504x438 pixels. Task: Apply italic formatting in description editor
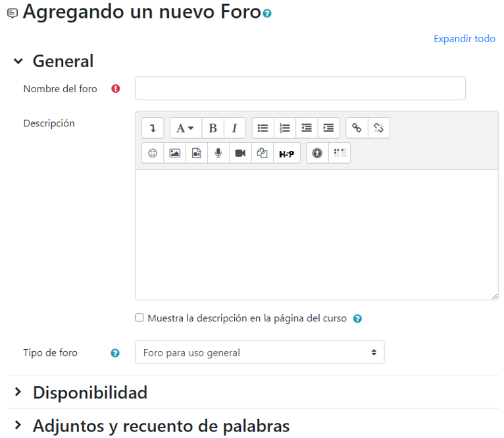click(235, 128)
